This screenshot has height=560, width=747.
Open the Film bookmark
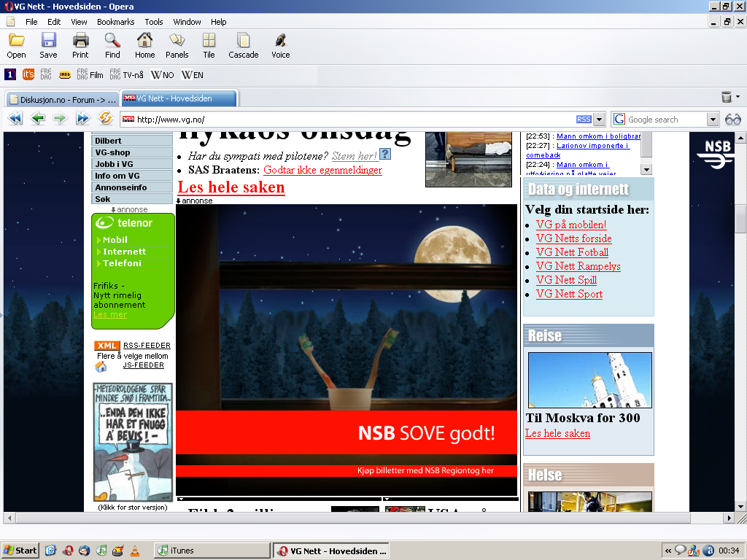click(x=90, y=75)
